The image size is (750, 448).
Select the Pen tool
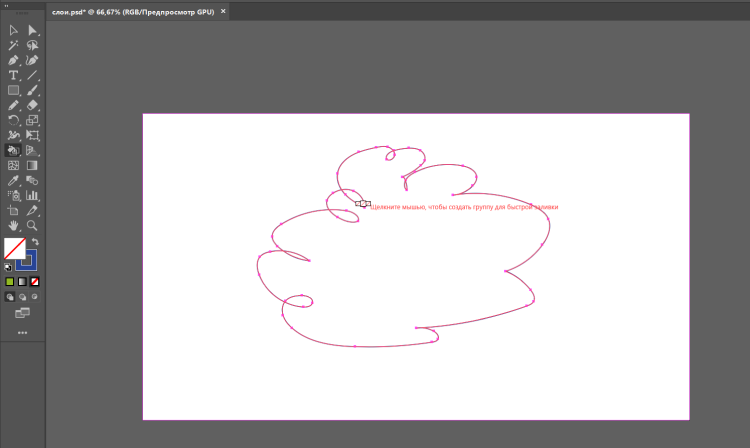13,60
